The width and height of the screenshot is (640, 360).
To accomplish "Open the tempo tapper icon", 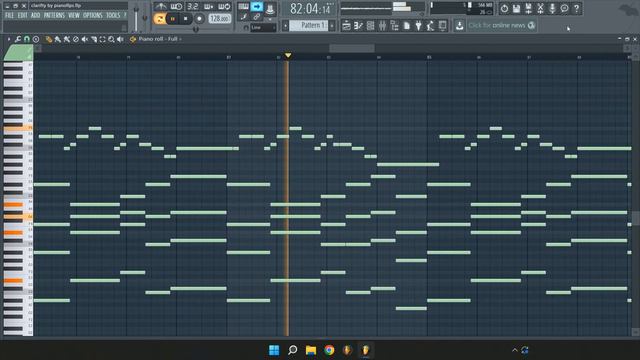I will coord(430,26).
